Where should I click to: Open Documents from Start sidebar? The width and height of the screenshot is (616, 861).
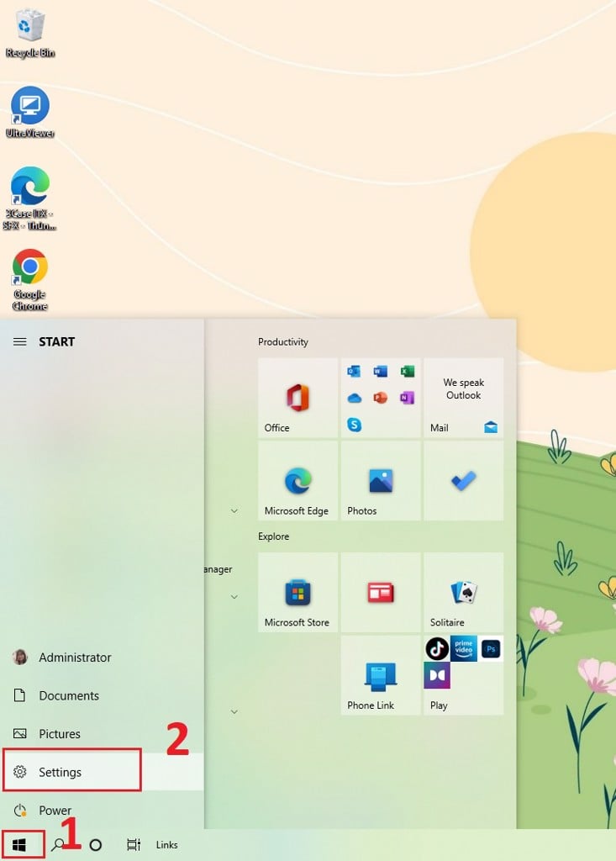click(x=102, y=695)
